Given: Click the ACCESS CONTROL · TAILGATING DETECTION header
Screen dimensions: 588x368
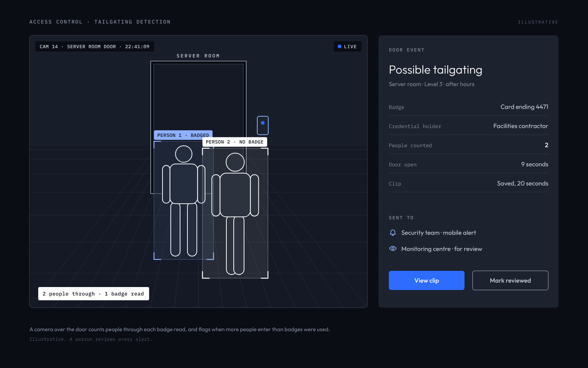Looking at the screenshot, I should tap(100, 22).
